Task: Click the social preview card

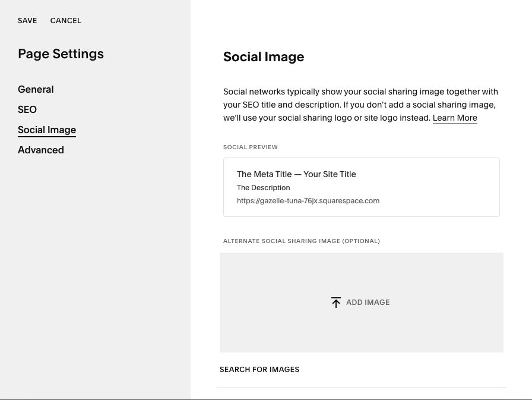Action: (x=362, y=187)
